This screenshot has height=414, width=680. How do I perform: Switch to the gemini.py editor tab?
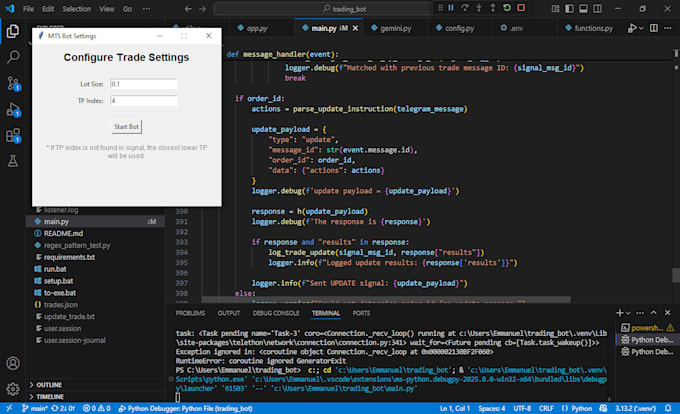(x=392, y=28)
